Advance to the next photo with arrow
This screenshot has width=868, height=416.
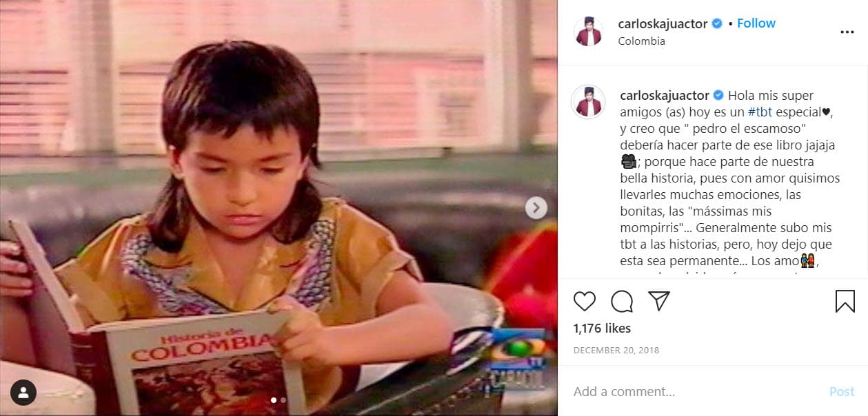tap(536, 207)
